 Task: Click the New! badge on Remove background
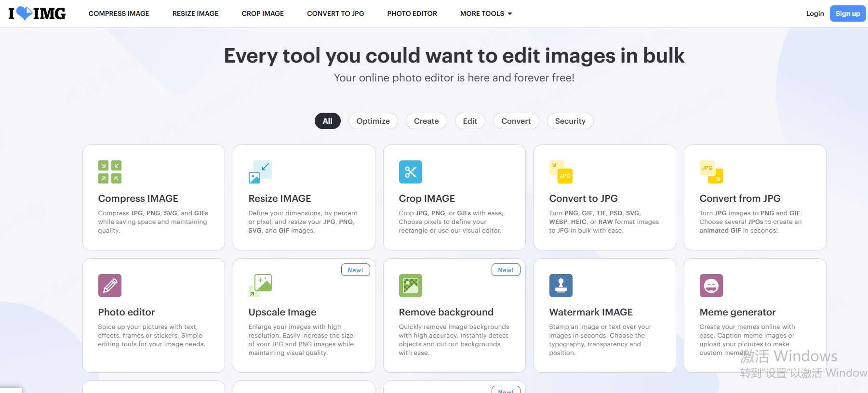point(506,270)
